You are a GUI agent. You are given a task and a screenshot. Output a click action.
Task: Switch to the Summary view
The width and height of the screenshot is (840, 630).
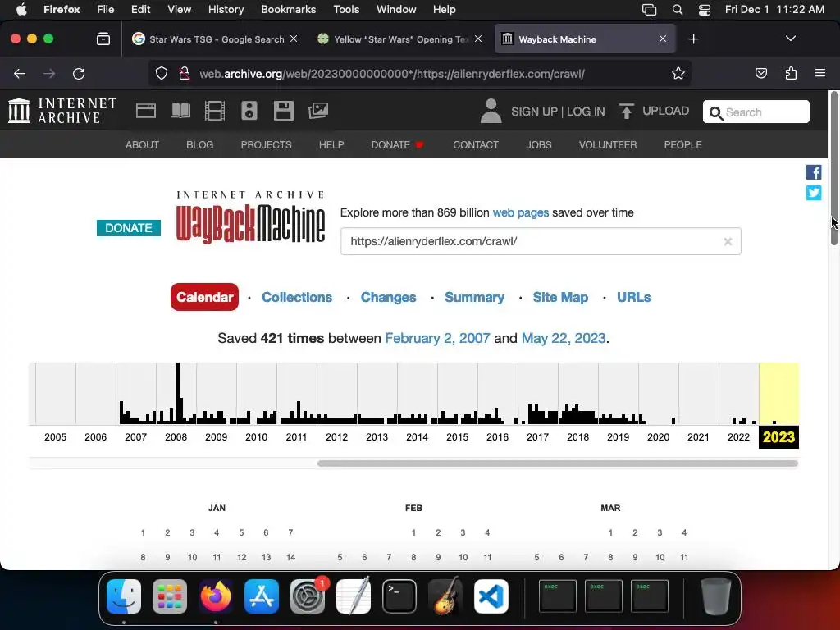click(x=475, y=297)
